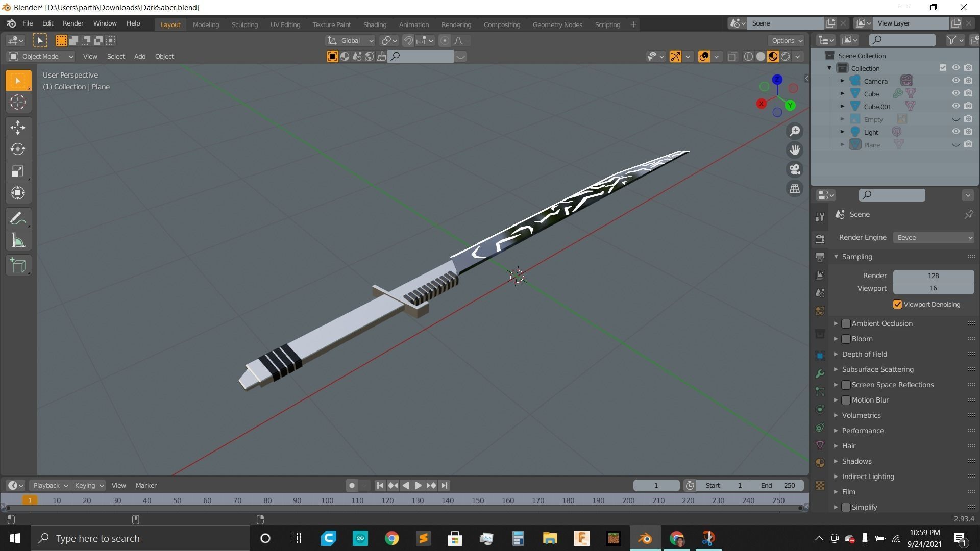Viewport: 980px width, 551px height.
Task: Enable Motion Blur checkbox
Action: click(x=846, y=400)
